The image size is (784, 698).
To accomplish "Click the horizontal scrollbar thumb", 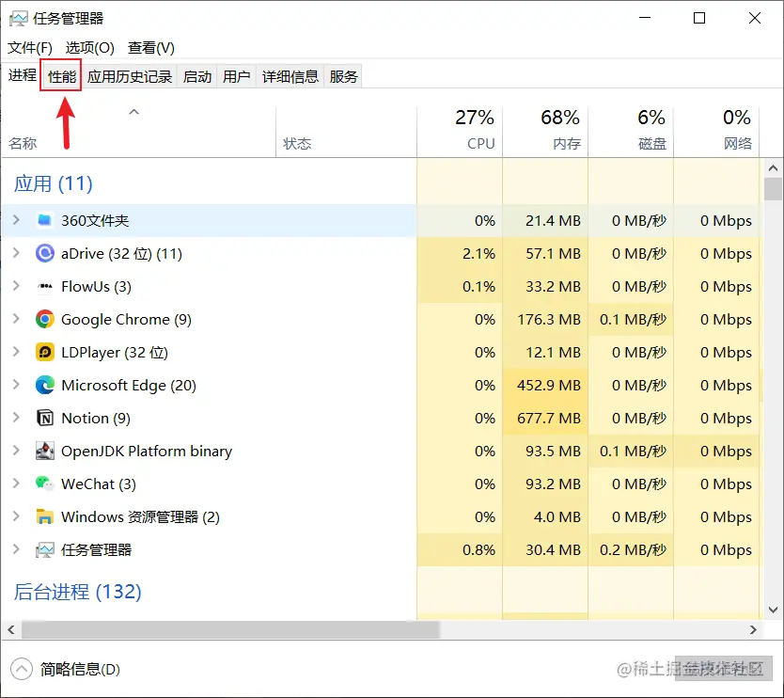I will tap(230, 630).
